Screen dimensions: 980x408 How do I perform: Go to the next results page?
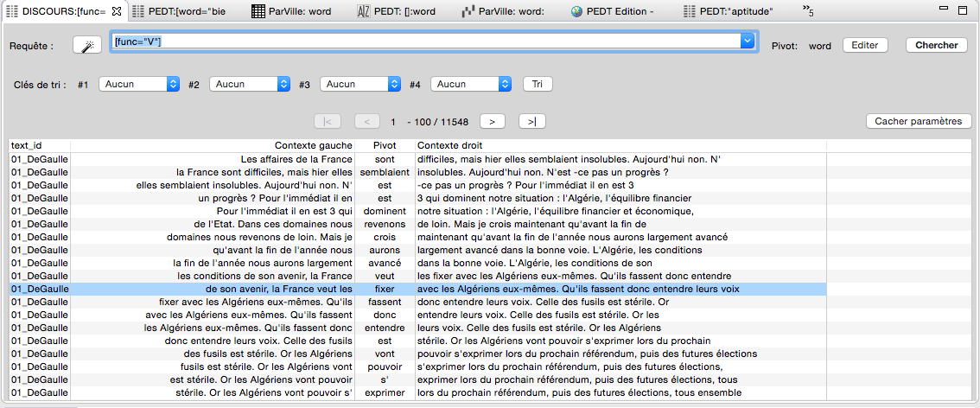(493, 121)
